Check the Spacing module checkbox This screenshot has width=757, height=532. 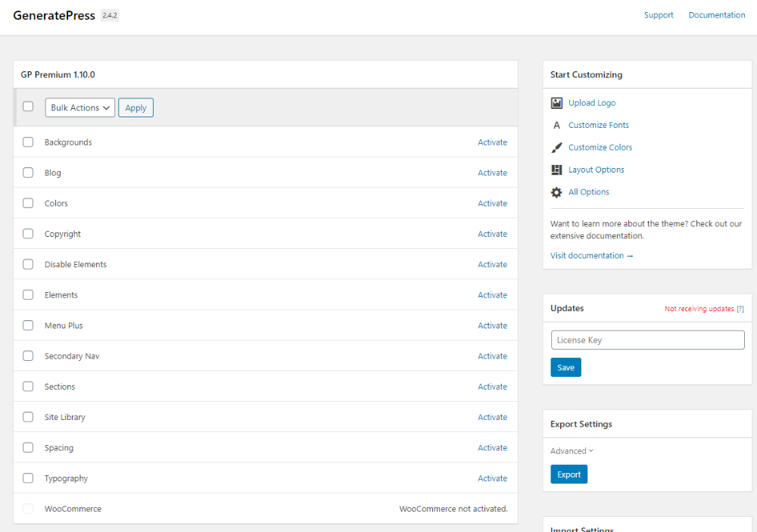point(28,447)
